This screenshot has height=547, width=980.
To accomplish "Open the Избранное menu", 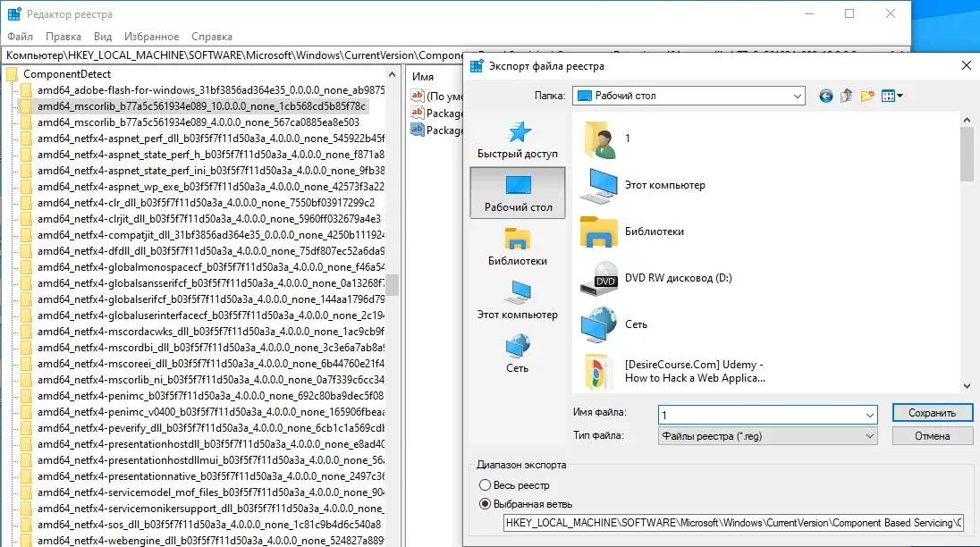I will click(x=152, y=37).
